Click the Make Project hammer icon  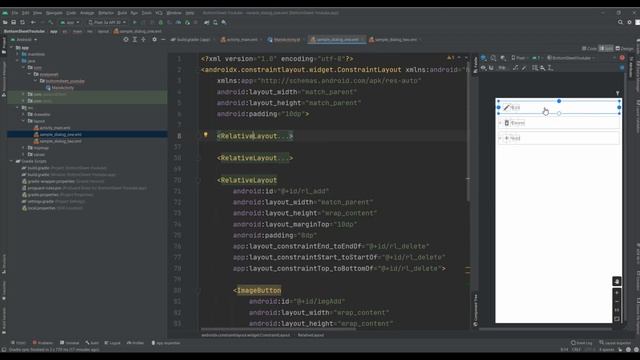tap(51, 22)
